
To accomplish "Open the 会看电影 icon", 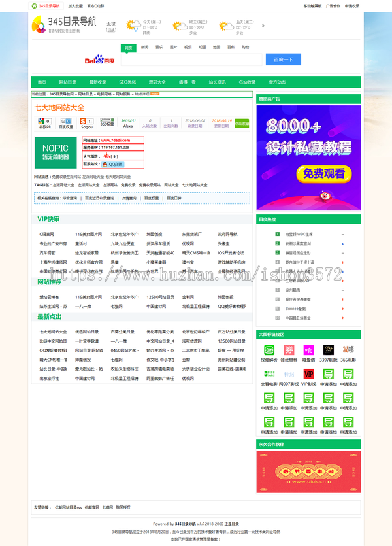I will click(x=269, y=374).
